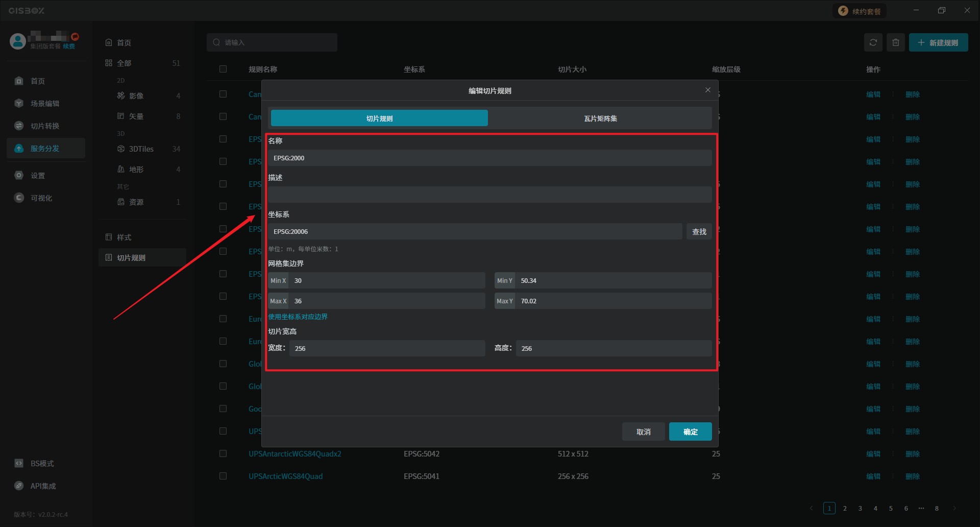
Task: Close the edit tile rule dialog
Action: (707, 90)
